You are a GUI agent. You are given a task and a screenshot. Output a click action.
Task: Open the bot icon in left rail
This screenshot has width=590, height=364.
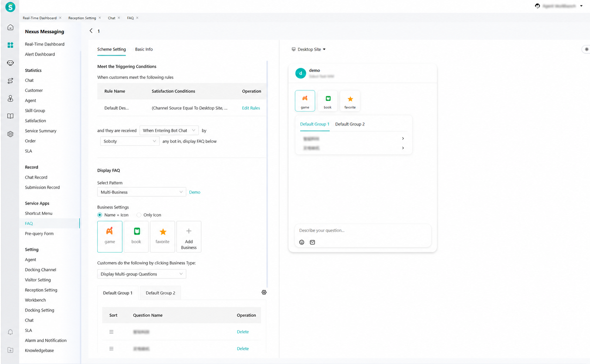(10, 63)
